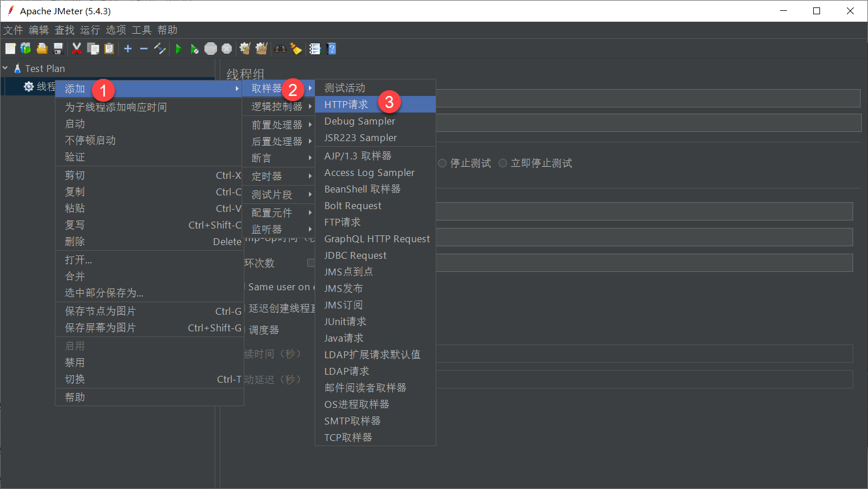Viewport: 868px width, 489px height.
Task: Choose JSR223 Sampler
Action: pyautogui.click(x=375, y=138)
